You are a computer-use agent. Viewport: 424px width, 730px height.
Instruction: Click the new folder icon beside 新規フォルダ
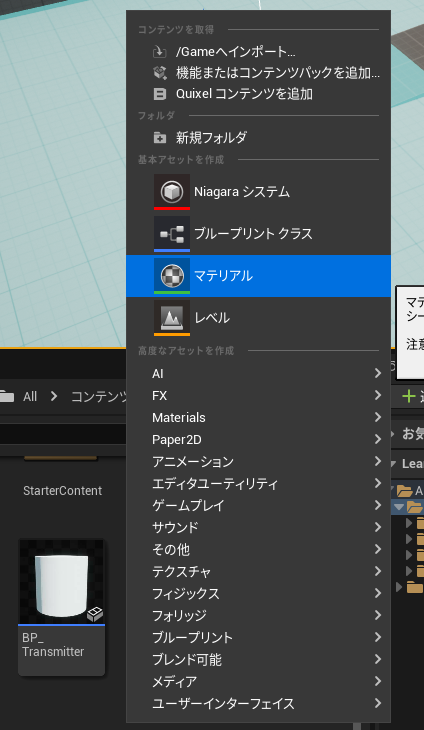click(x=160, y=137)
